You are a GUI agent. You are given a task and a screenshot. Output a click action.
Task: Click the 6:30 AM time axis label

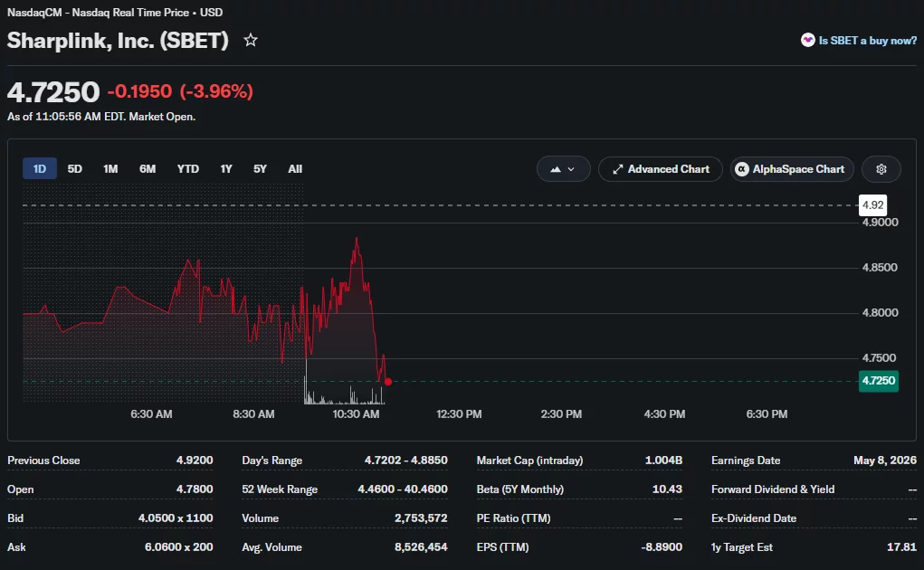[x=151, y=414]
